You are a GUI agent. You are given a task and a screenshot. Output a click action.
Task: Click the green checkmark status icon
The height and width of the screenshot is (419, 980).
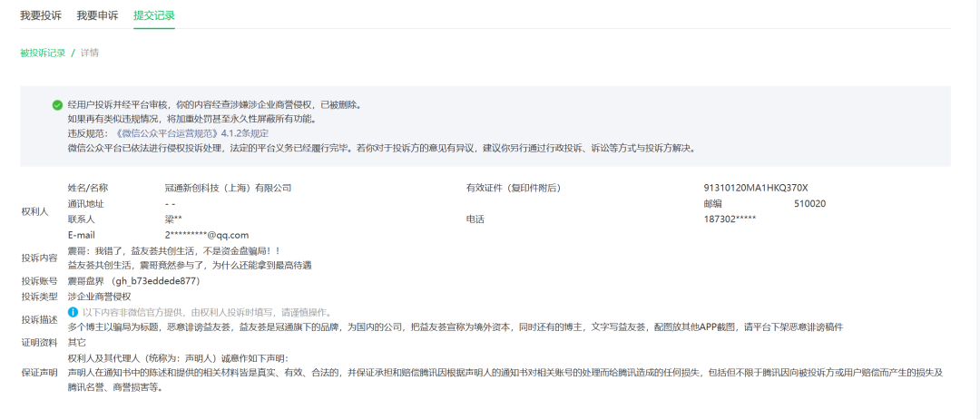click(57, 105)
